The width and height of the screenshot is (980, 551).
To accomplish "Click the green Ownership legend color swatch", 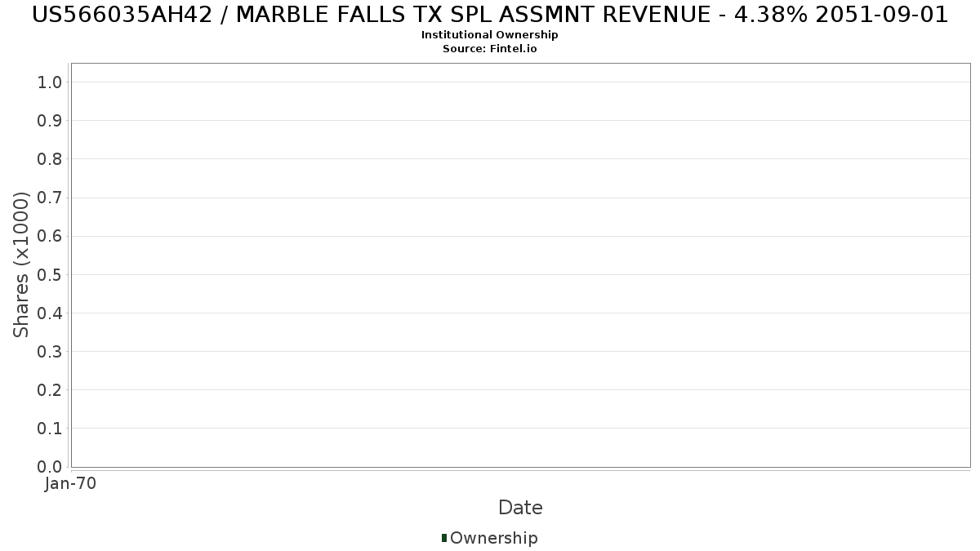I will point(444,538).
